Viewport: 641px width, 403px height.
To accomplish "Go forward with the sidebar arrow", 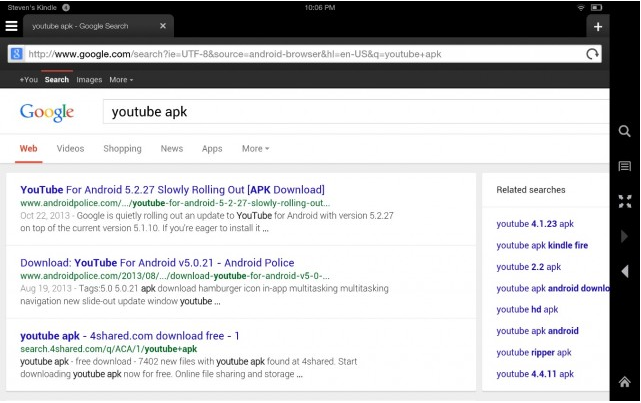I will (x=624, y=236).
